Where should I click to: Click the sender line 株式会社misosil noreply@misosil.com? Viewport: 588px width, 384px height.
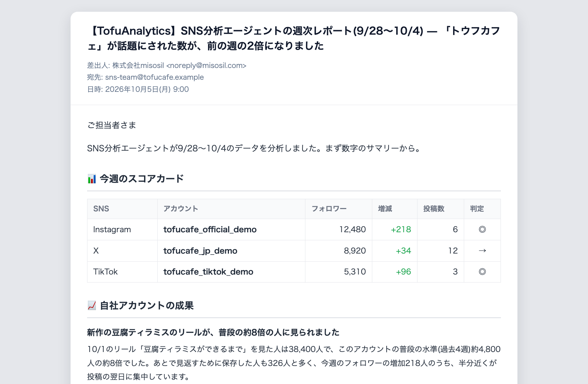click(x=166, y=65)
